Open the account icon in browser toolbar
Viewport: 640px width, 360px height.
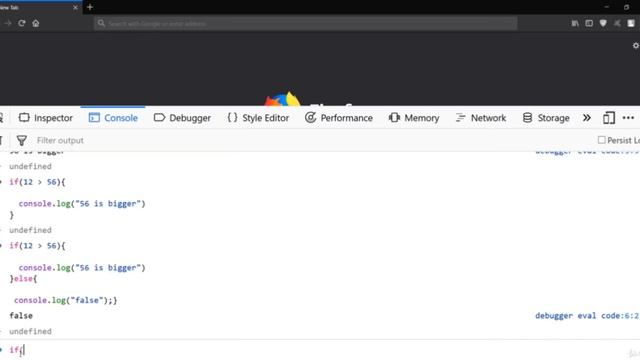pos(631,24)
